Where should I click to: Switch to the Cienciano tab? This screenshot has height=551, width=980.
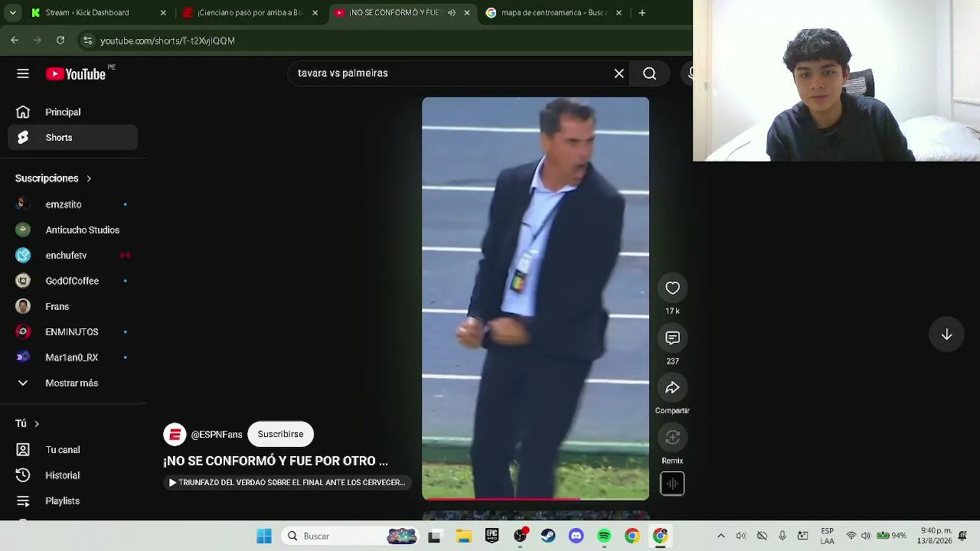[x=249, y=13]
